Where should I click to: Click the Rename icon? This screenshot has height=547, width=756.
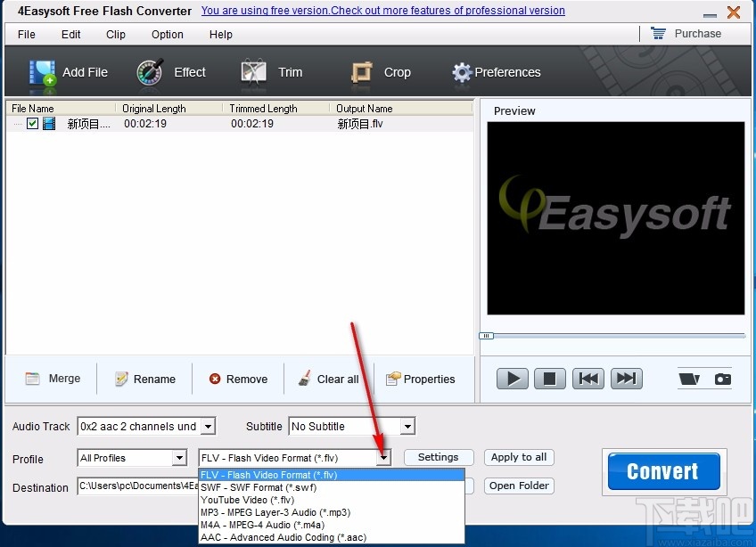point(120,379)
